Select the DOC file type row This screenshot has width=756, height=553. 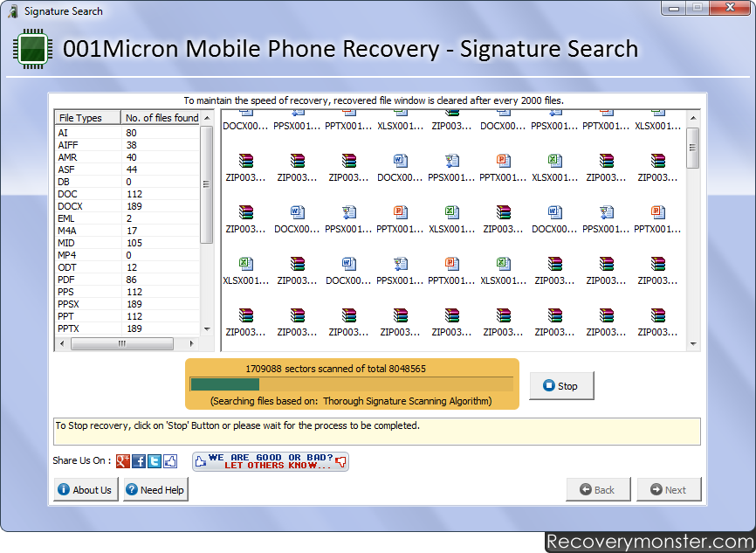click(x=127, y=194)
